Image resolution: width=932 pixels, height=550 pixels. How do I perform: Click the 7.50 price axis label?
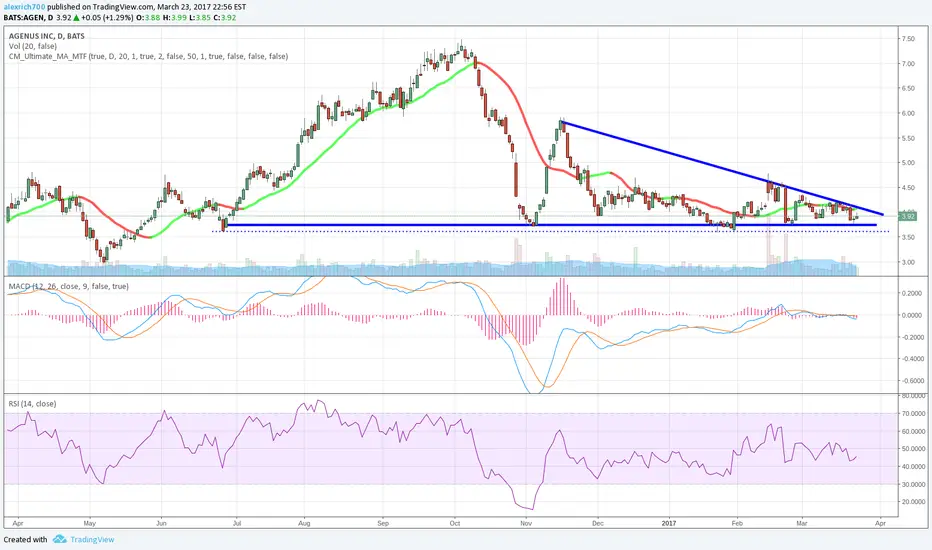pos(908,39)
